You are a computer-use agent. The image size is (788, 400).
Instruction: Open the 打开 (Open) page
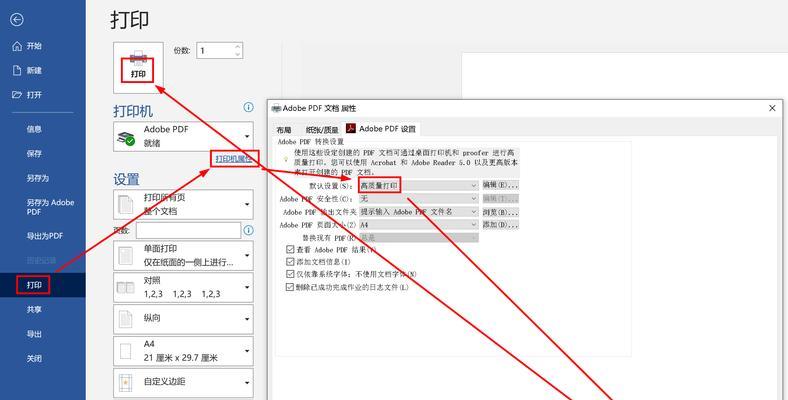[x=27, y=94]
